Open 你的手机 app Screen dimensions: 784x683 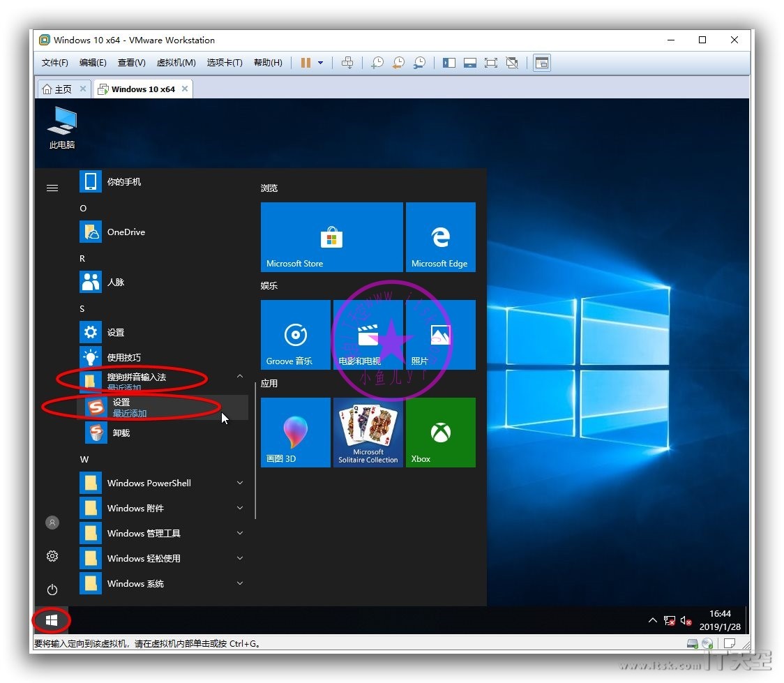point(163,181)
